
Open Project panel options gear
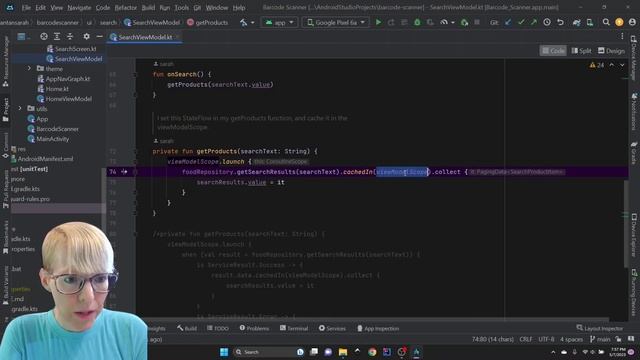(86, 37)
